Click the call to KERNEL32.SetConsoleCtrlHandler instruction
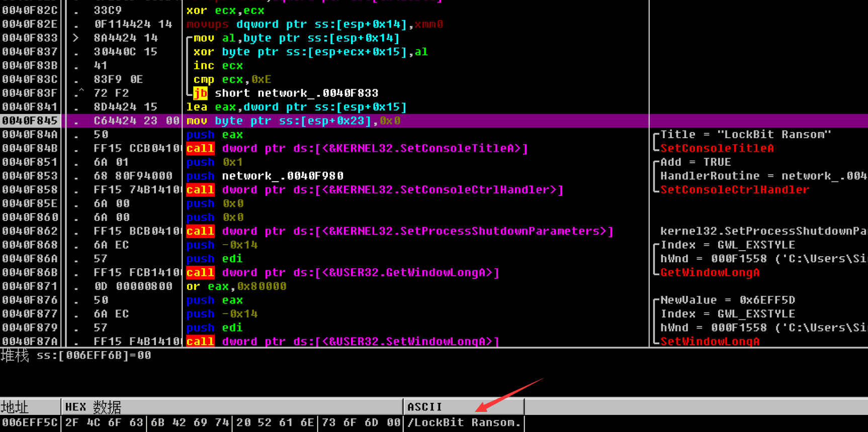This screenshot has width=868, height=432. [375, 189]
